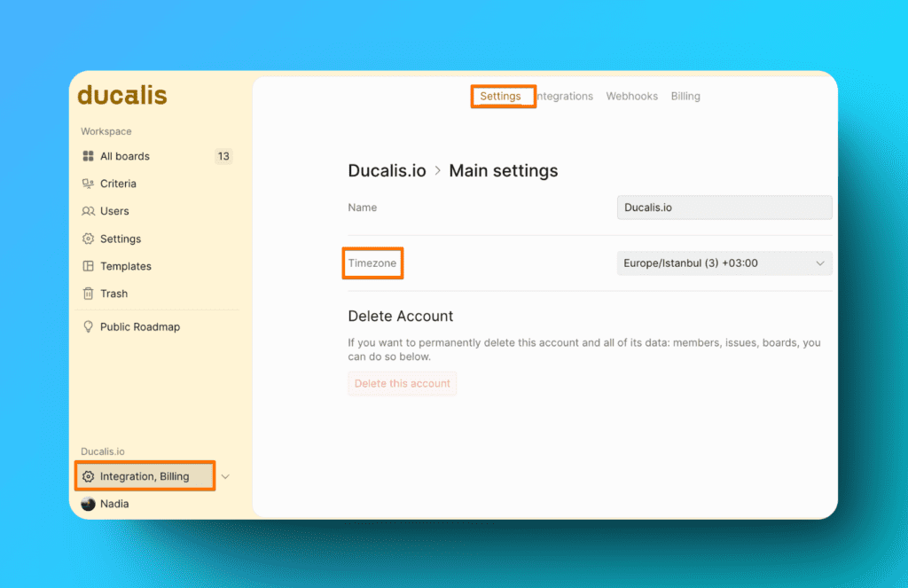This screenshot has width=908, height=588.
Task: Open the Timezone dropdown
Action: 724,263
